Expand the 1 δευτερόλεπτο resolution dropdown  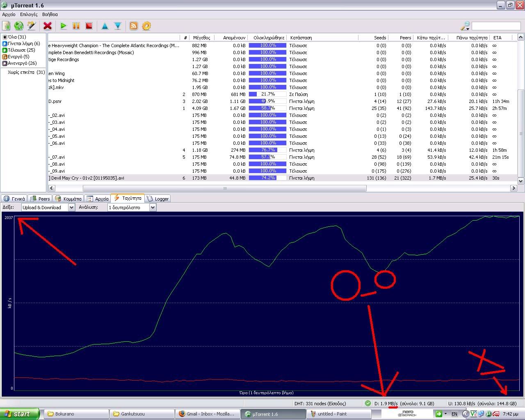pos(153,208)
